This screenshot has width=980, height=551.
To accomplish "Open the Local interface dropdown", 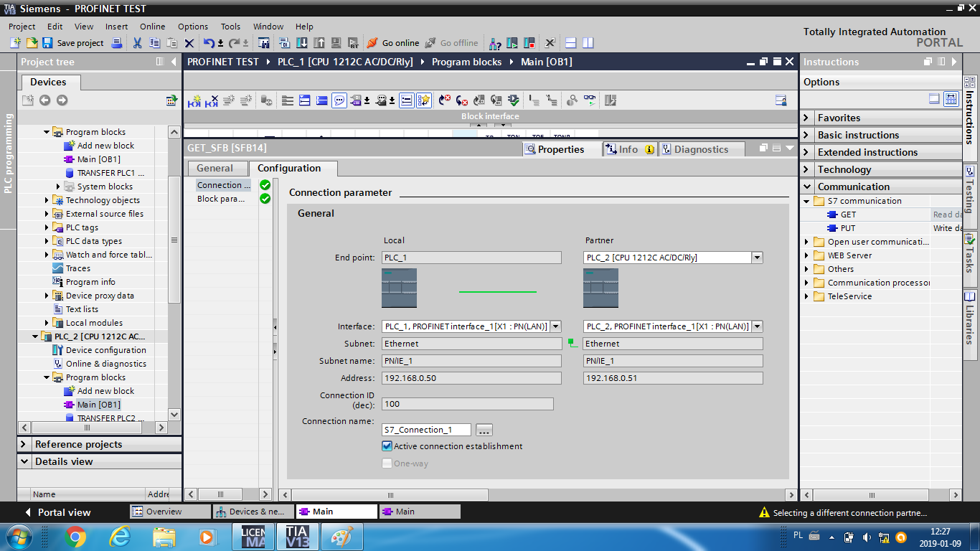I will [555, 326].
